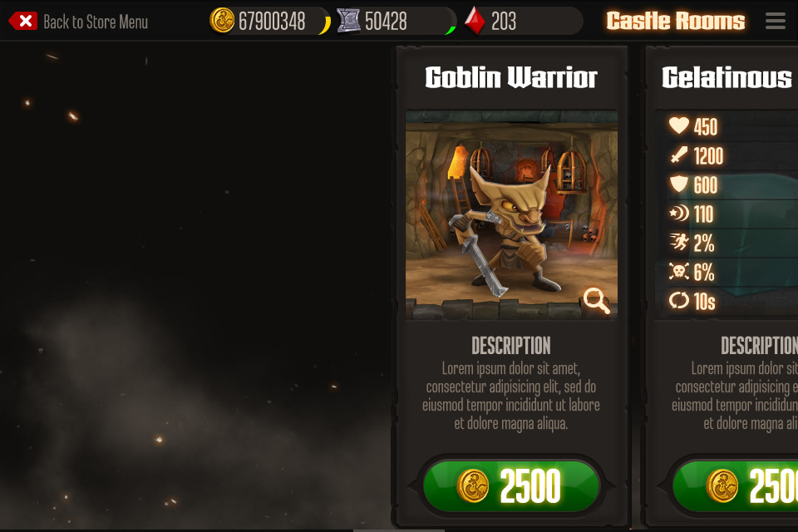Click the red X back icon

click(23, 22)
